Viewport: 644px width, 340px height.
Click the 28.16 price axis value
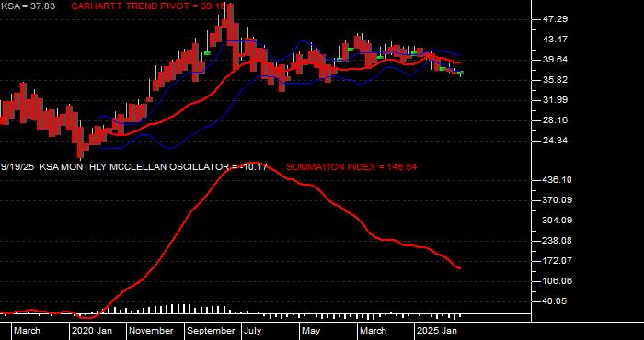(556, 120)
